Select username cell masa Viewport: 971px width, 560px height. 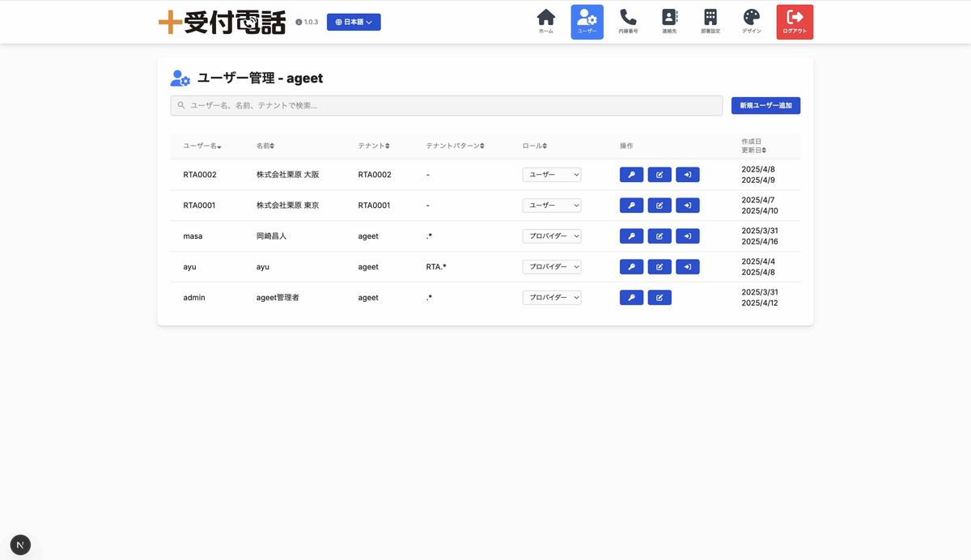pyautogui.click(x=193, y=236)
